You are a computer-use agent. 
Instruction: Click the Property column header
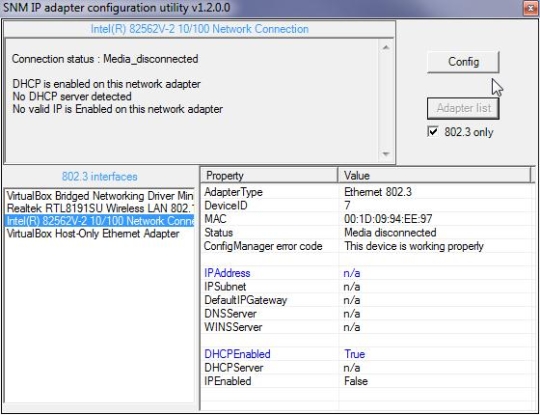tap(269, 176)
